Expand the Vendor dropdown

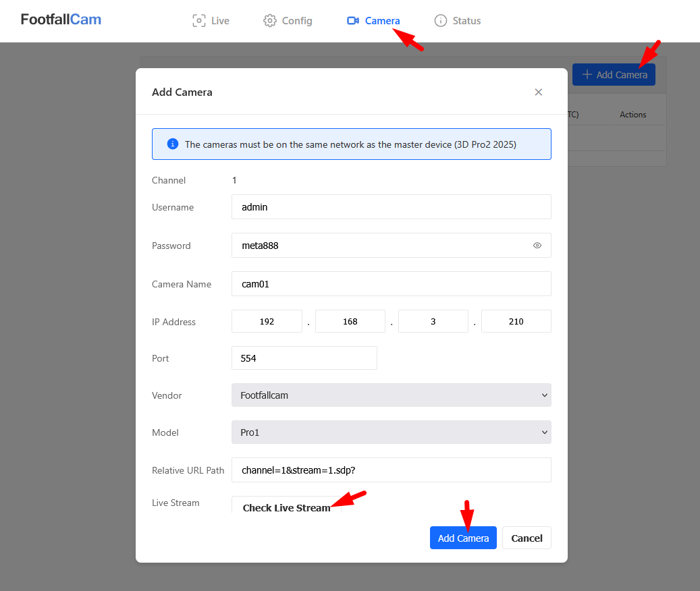(391, 395)
